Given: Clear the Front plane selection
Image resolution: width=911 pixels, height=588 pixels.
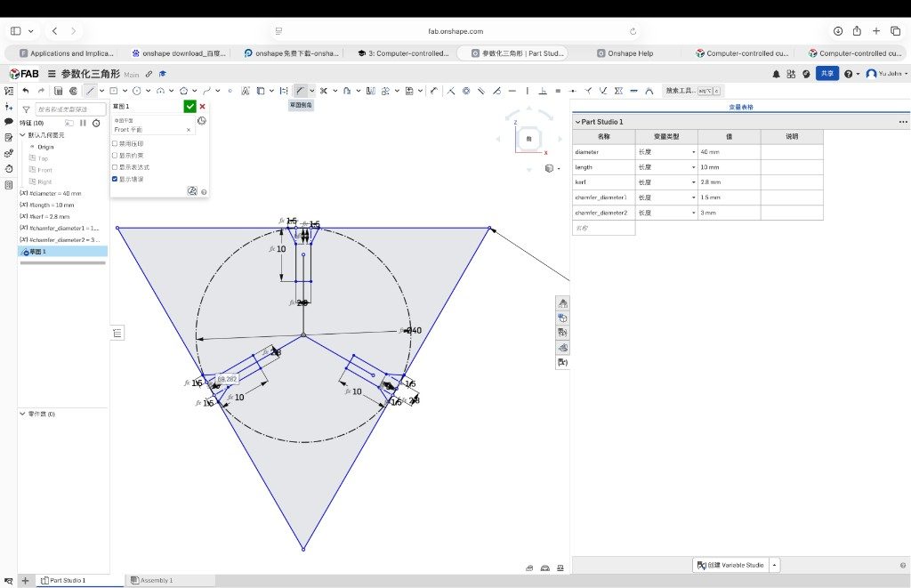Looking at the screenshot, I should 189,130.
